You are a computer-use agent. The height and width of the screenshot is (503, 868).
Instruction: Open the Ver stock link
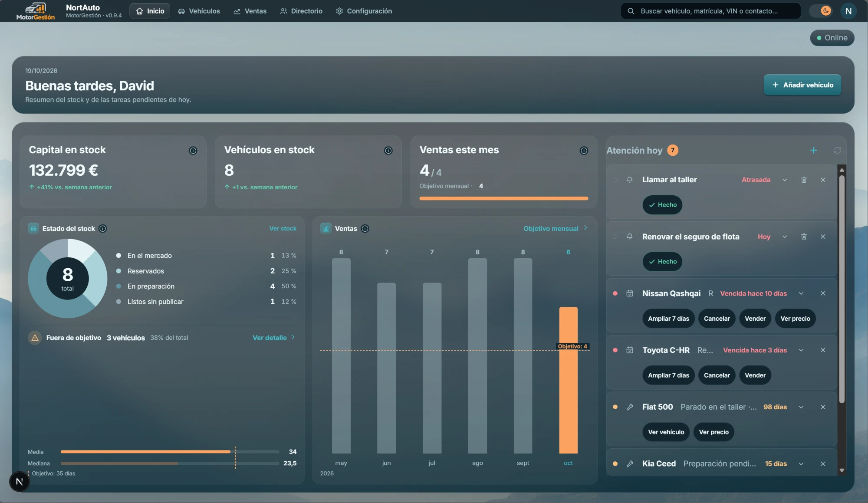click(283, 228)
